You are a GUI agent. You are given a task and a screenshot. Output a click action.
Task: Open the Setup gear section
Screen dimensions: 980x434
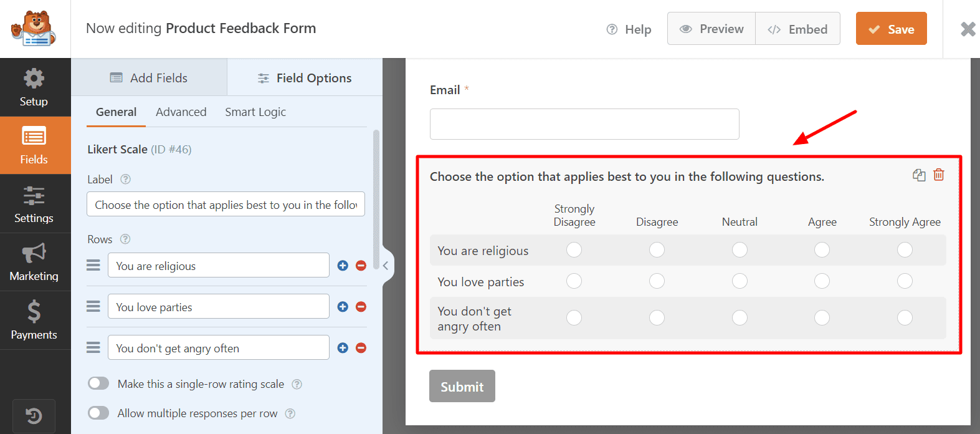tap(34, 87)
